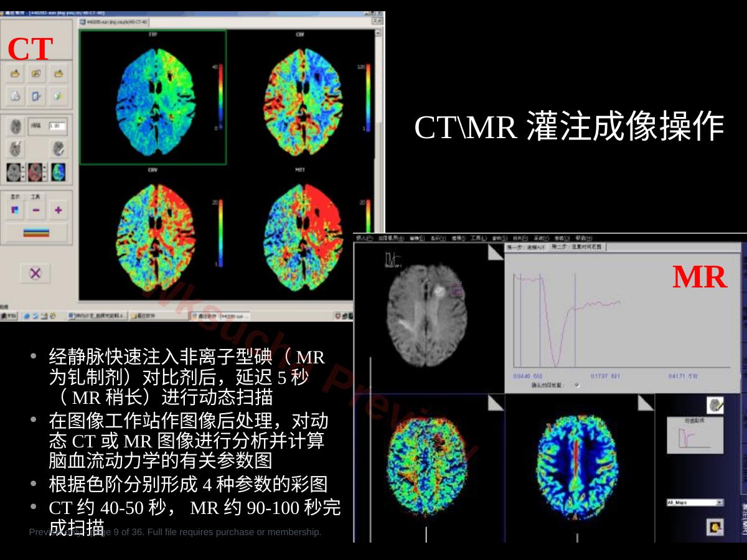Image resolution: width=747 pixels, height=560 pixels.
Task: Click the last time value under MR curve
Action: pyautogui.click(x=683, y=376)
